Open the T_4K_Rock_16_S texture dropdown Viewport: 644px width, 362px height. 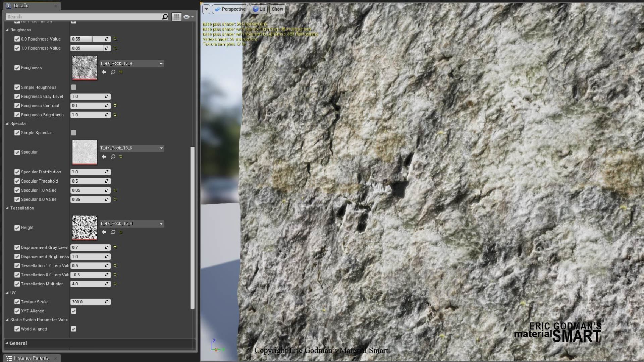[x=132, y=148]
